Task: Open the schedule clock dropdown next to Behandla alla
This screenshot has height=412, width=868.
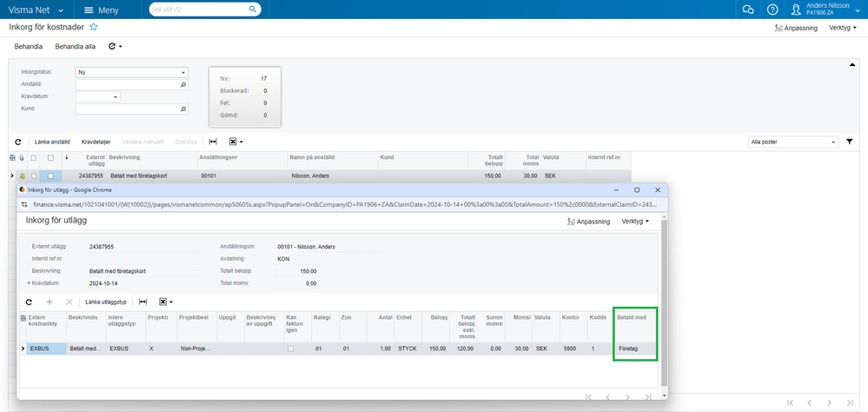Action: click(116, 47)
